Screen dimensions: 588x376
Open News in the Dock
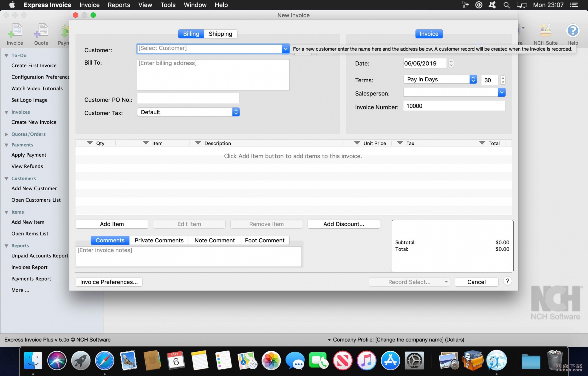(x=343, y=360)
